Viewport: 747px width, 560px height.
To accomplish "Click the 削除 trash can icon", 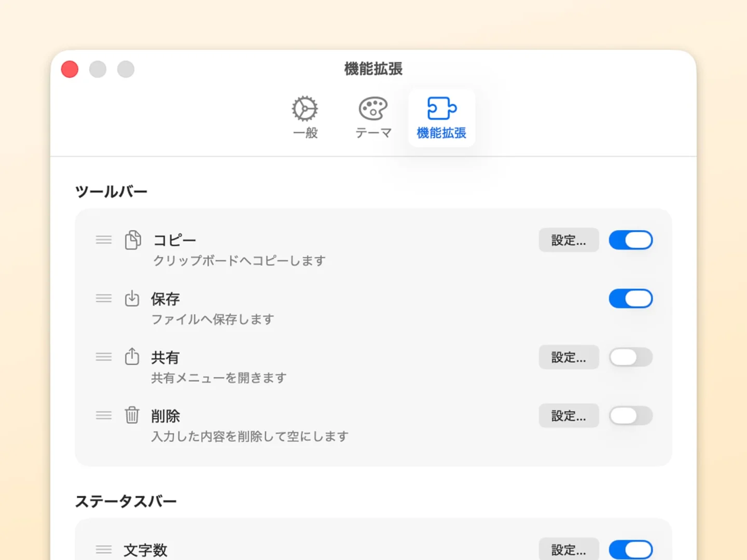I will 132,415.
